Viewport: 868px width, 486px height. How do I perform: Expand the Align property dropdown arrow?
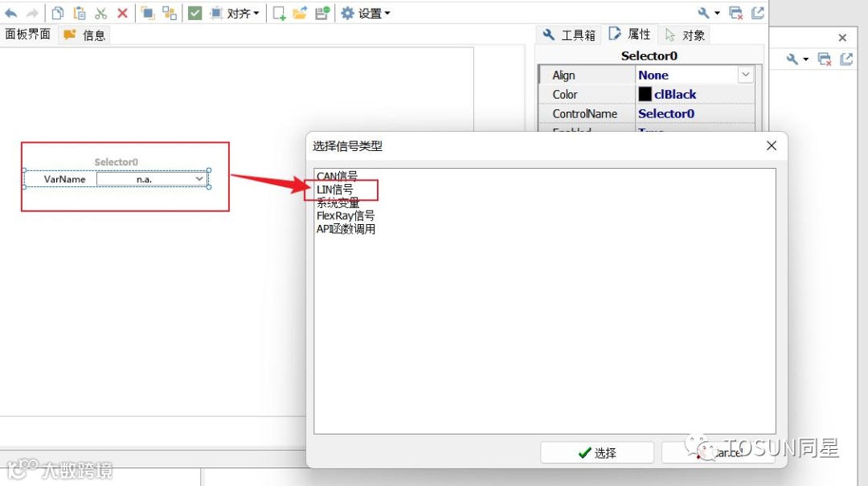tap(746, 75)
